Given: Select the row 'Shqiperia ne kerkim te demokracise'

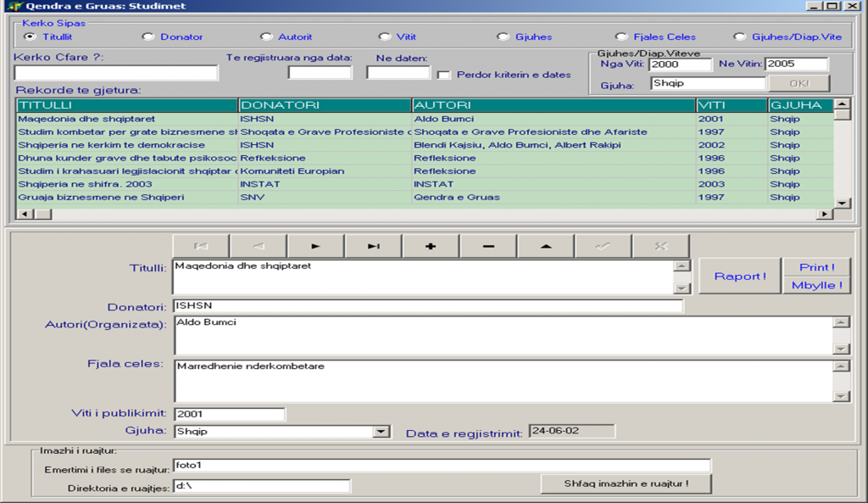Looking at the screenshot, I should click(426, 145).
